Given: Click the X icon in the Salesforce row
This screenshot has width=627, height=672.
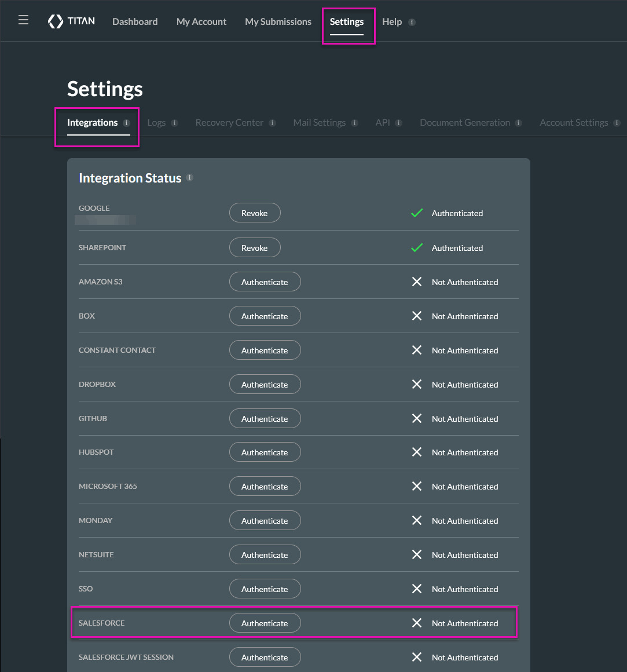Looking at the screenshot, I should (417, 623).
